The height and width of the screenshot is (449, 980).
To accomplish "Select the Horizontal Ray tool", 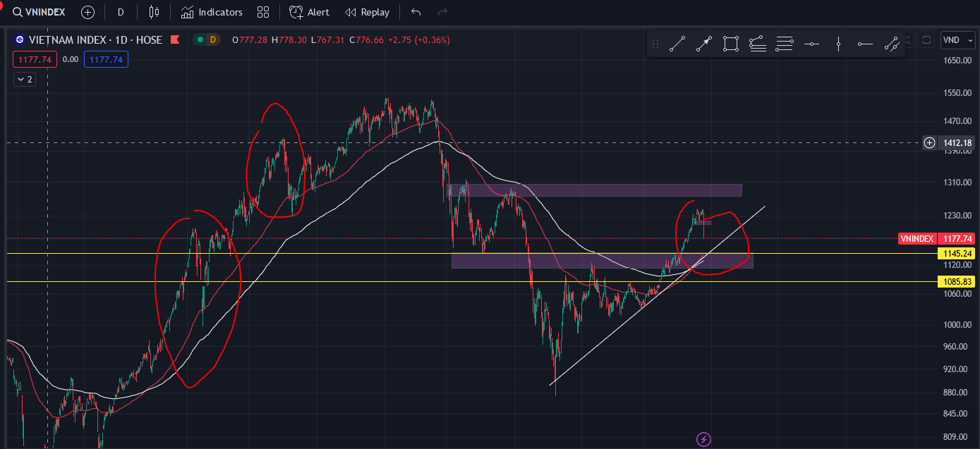I will tap(865, 44).
